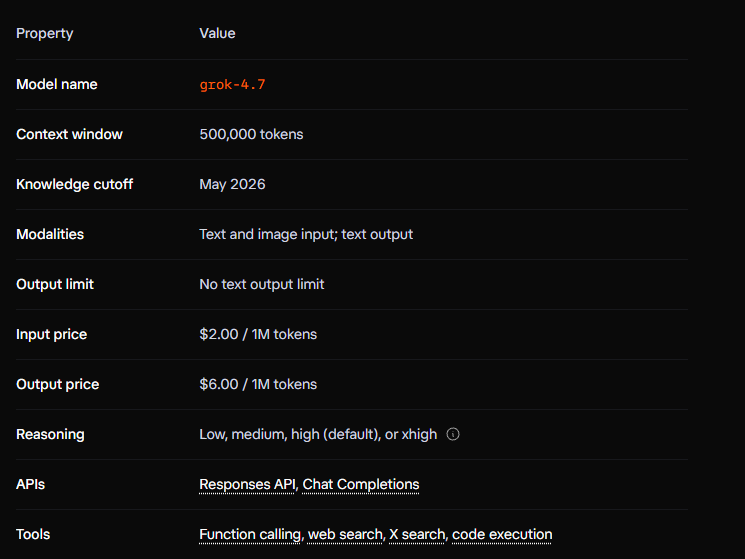Open the Chat Completions link
The width and height of the screenshot is (745, 559).
361,484
